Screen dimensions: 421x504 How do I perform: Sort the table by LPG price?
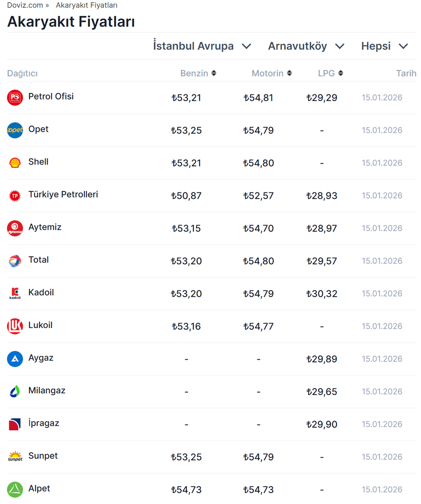(330, 73)
